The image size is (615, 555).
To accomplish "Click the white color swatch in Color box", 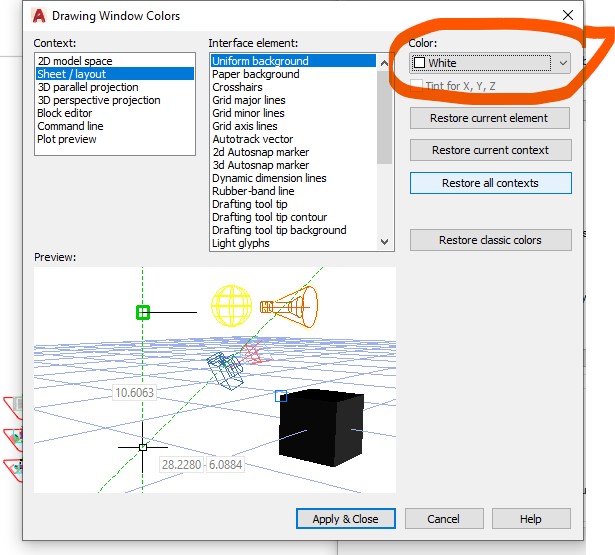I will click(x=419, y=63).
